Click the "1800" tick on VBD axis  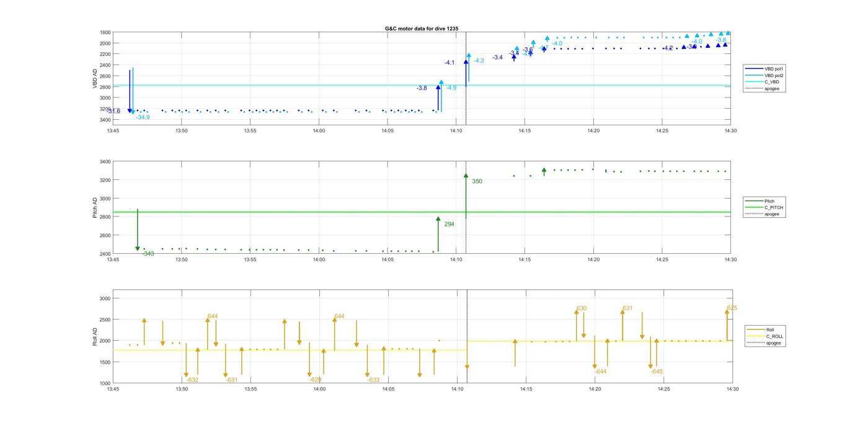[x=105, y=33]
